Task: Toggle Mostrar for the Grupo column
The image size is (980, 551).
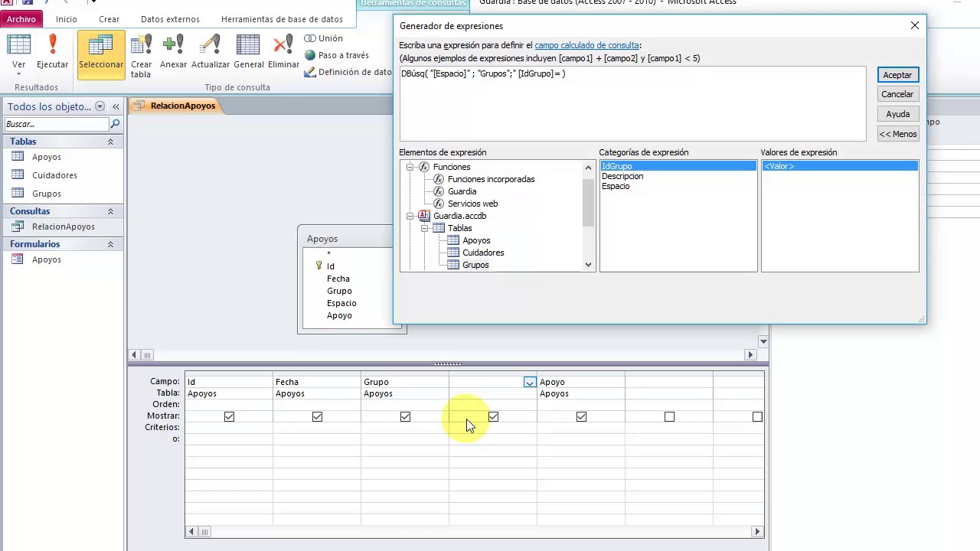Action: (405, 416)
